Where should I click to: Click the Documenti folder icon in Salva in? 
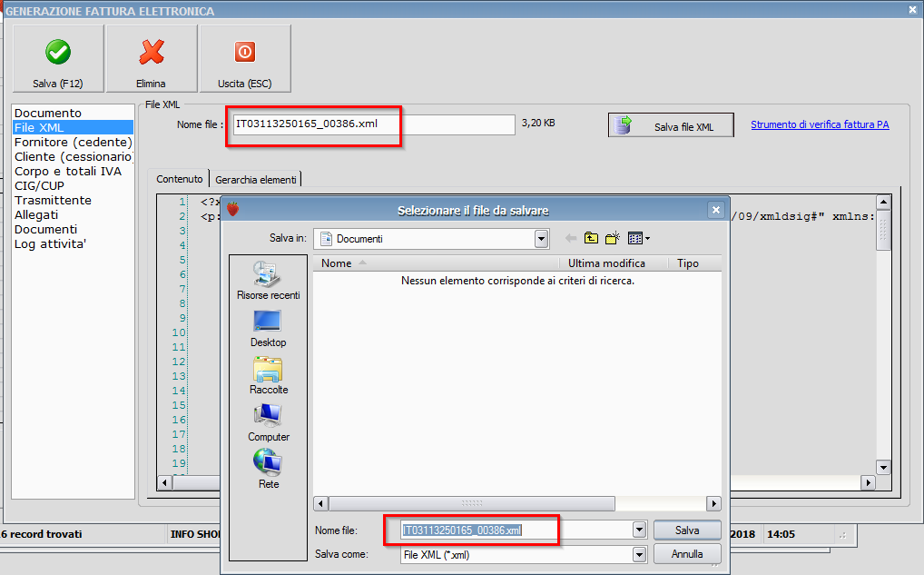pos(326,239)
